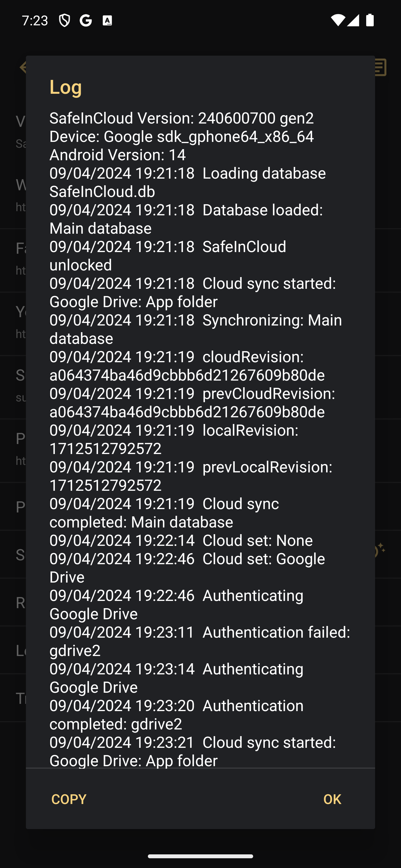Tap the cellular signal icon
Screen dimensions: 401x868
click(x=353, y=20)
